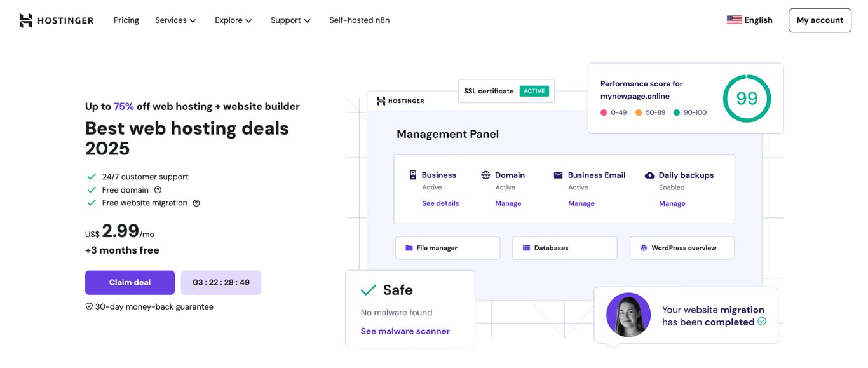Select the Business hosting briefcase icon

[413, 175]
